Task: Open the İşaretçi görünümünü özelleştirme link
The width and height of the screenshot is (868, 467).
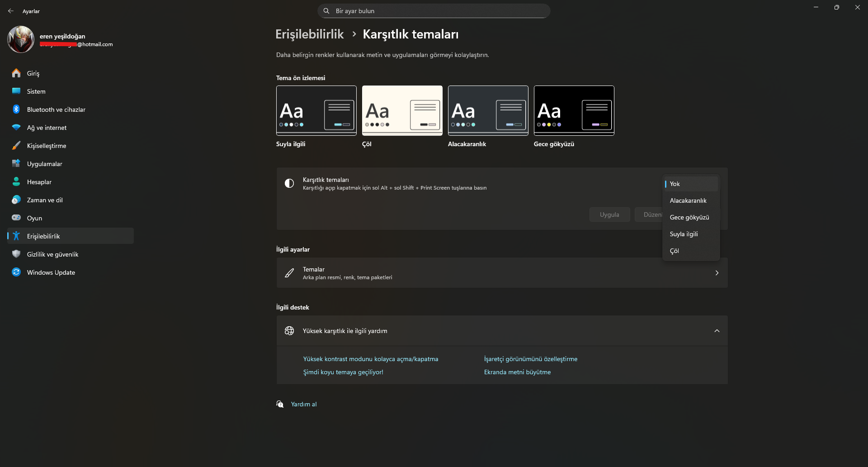Action: pyautogui.click(x=531, y=359)
